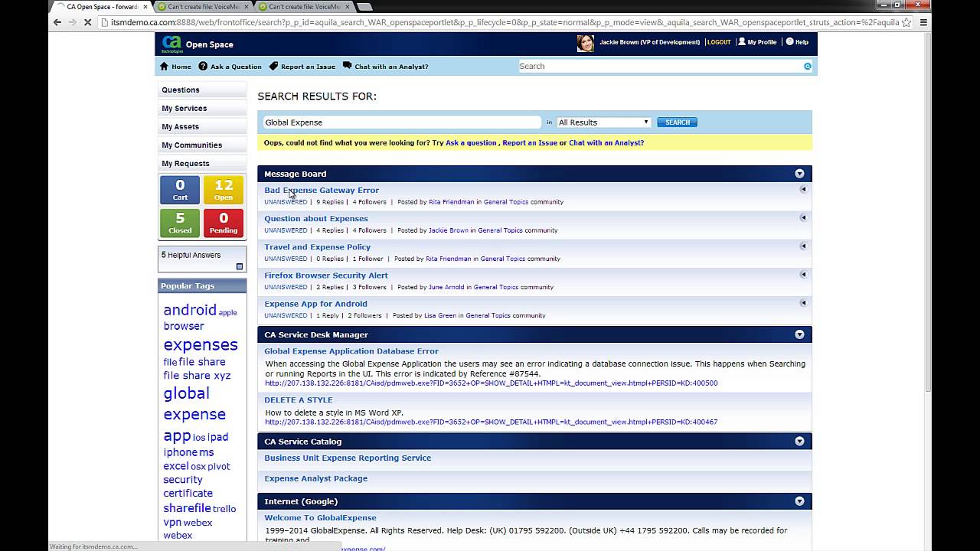Open the Chrome menu hamburger icon
Viewport: 980px width, 551px height.
[923, 22]
